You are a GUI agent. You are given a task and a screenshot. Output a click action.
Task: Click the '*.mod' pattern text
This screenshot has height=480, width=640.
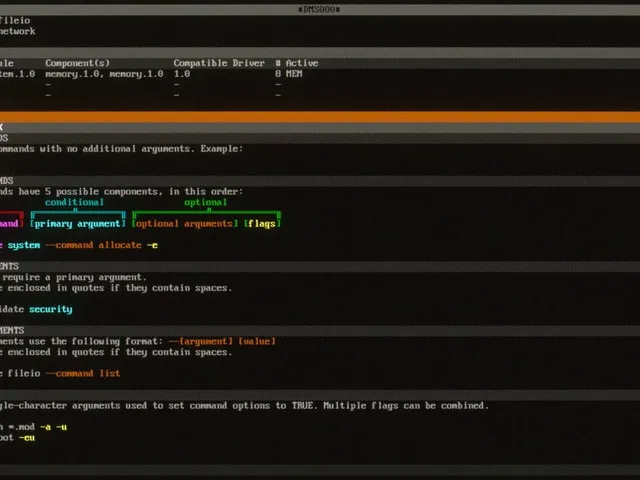point(21,427)
